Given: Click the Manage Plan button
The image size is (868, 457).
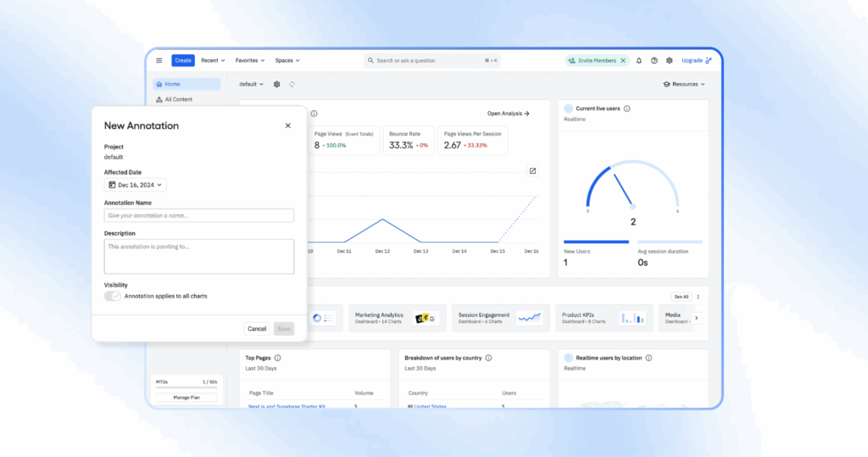Looking at the screenshot, I should 186,397.
